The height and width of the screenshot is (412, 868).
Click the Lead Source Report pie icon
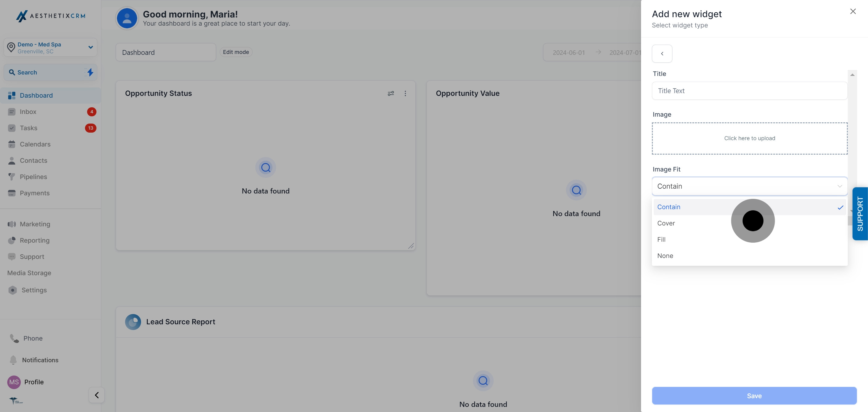(x=133, y=322)
